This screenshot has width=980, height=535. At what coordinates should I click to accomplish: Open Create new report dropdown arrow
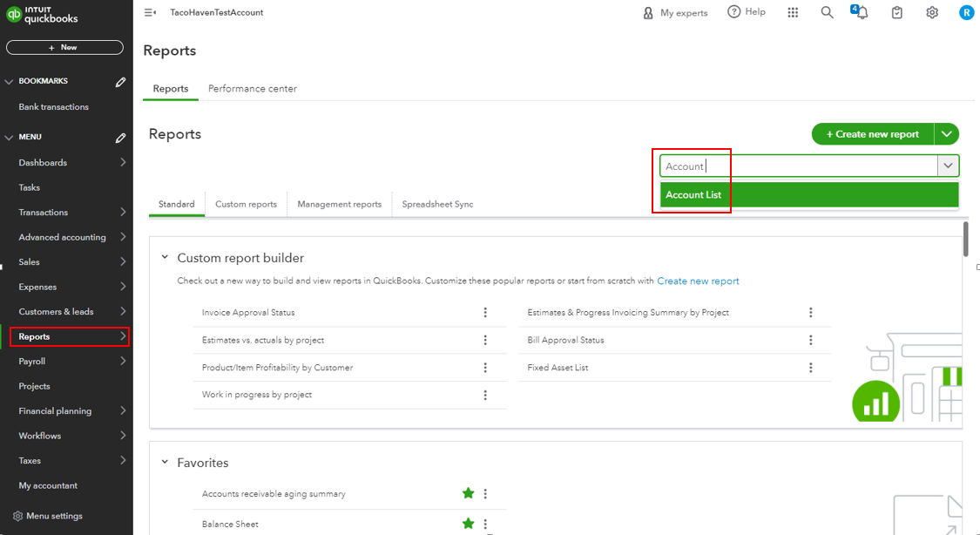pyautogui.click(x=947, y=134)
